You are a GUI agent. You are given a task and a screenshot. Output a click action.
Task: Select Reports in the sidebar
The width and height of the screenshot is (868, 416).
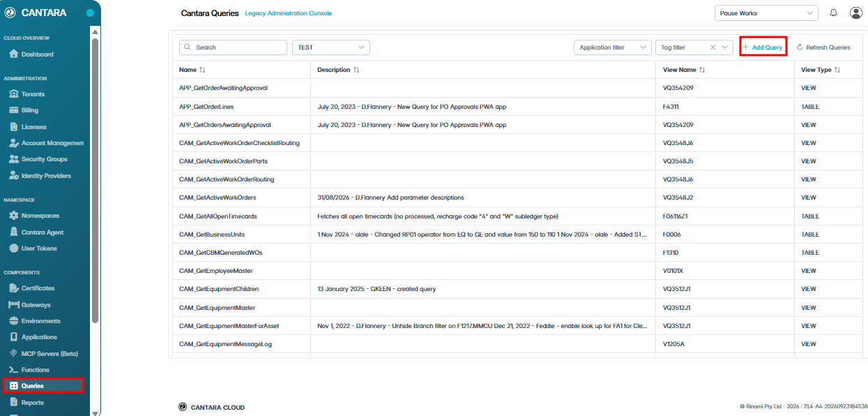point(26,403)
